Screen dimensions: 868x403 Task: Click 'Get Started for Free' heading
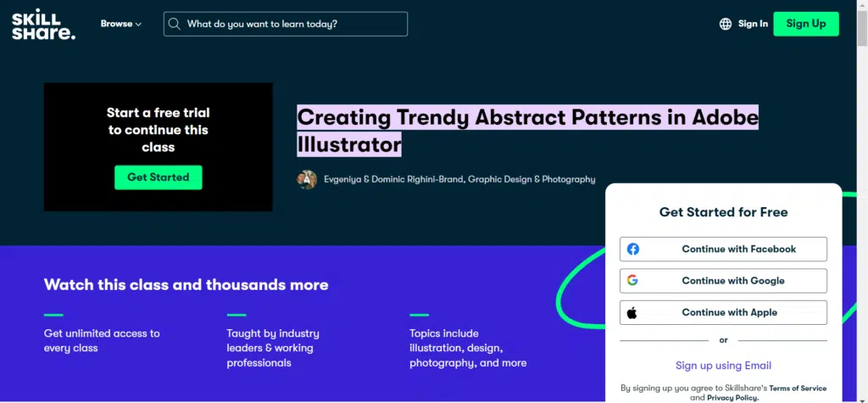click(x=724, y=212)
